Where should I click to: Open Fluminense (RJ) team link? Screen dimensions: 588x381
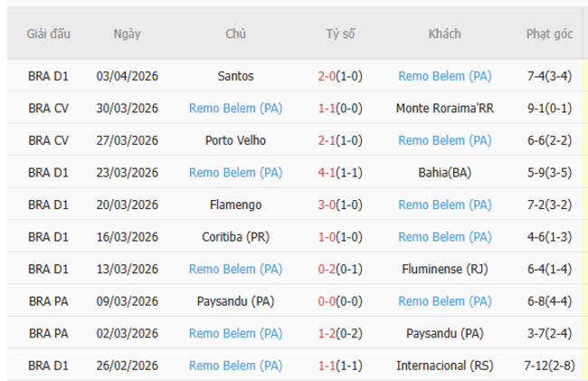[445, 270]
